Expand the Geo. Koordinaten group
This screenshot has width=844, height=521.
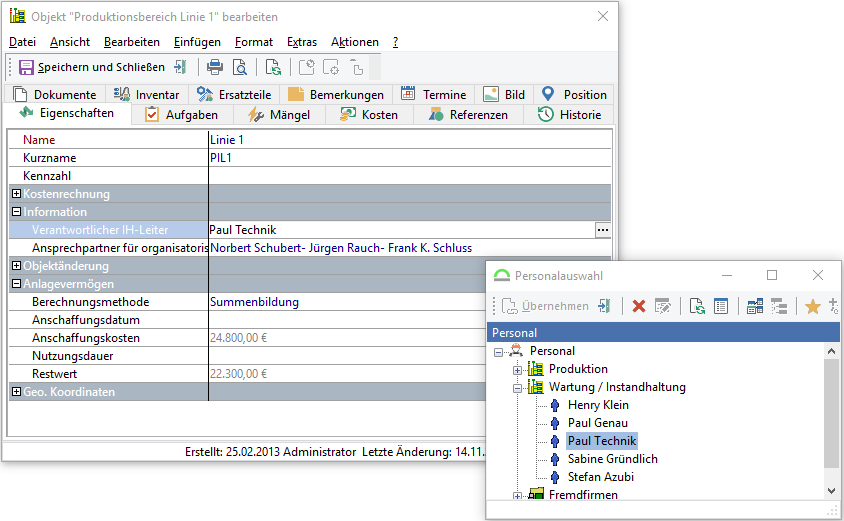tap(17, 392)
